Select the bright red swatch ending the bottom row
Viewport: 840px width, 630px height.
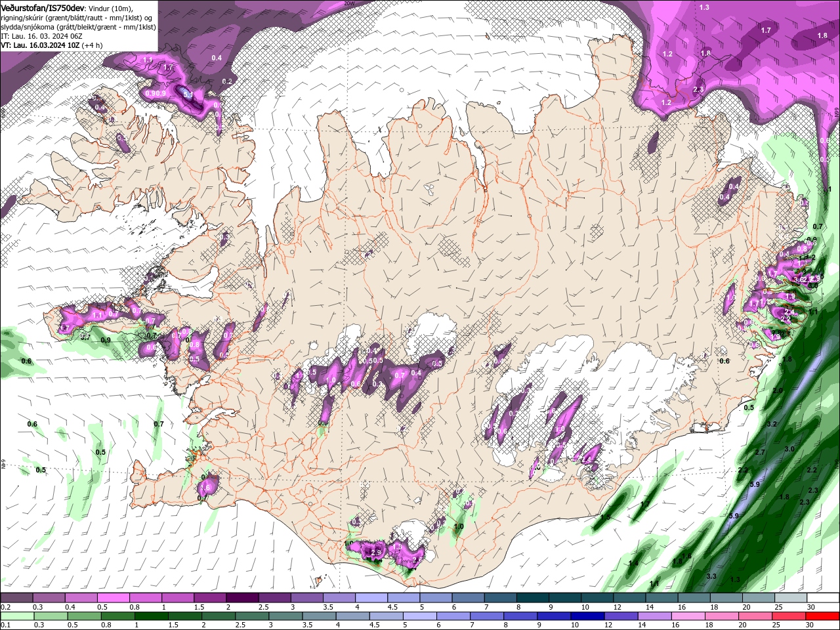pos(822,616)
